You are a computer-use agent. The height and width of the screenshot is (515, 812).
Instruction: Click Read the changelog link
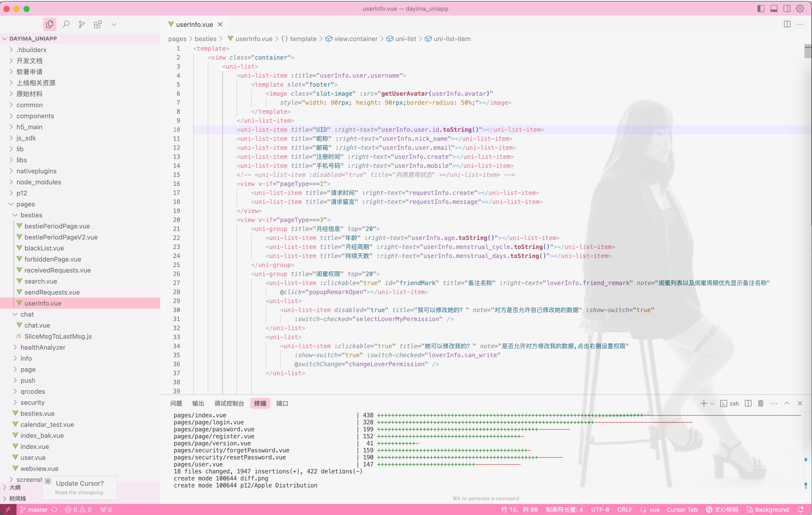pos(80,492)
